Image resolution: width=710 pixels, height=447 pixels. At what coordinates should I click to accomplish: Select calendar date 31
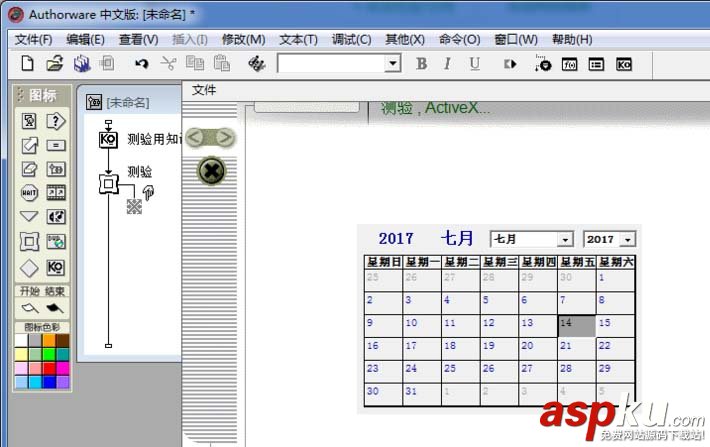pyautogui.click(x=422, y=394)
